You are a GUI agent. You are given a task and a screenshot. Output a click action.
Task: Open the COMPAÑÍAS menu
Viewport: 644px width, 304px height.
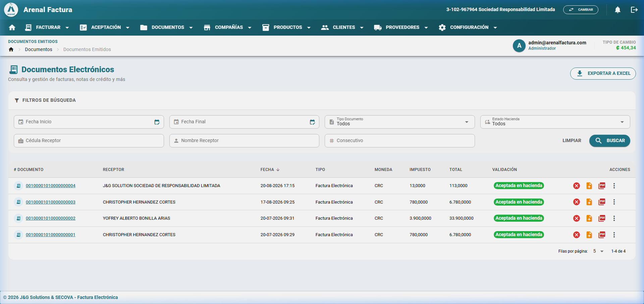point(228,28)
